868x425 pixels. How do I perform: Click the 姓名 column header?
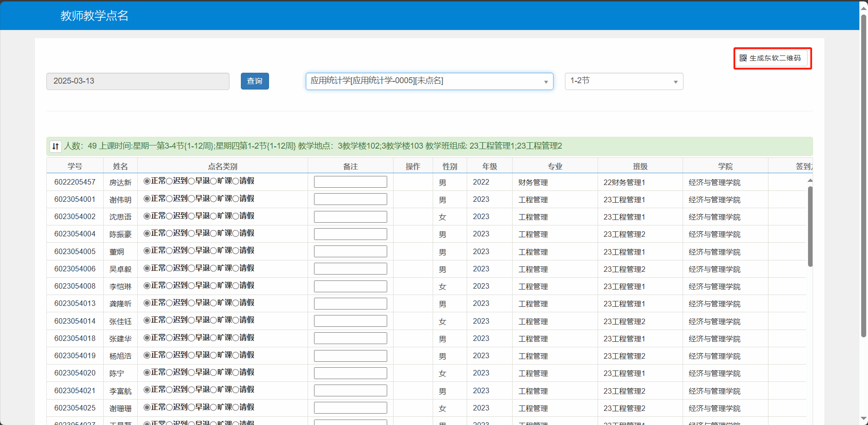coord(120,166)
